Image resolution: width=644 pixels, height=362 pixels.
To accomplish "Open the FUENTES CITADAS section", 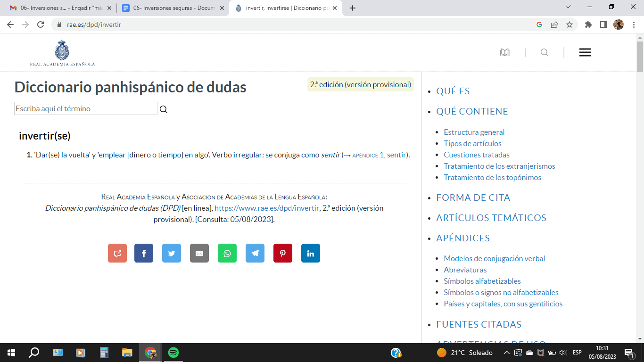I will pyautogui.click(x=479, y=324).
